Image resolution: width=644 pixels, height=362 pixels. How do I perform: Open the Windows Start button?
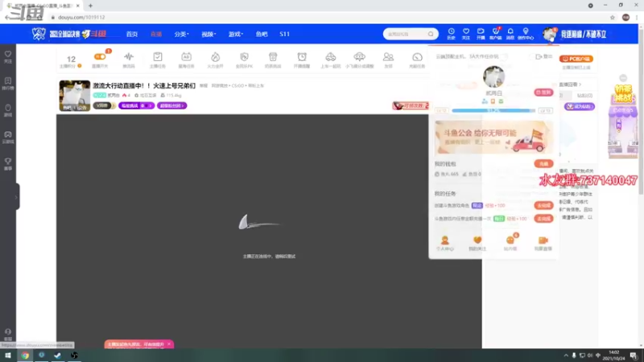click(x=8, y=356)
